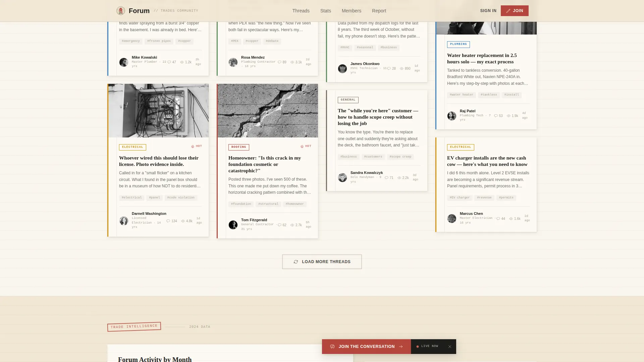The width and height of the screenshot is (644, 362).
Task: Click comment icon on Darnell Washington card
Action: (168, 221)
